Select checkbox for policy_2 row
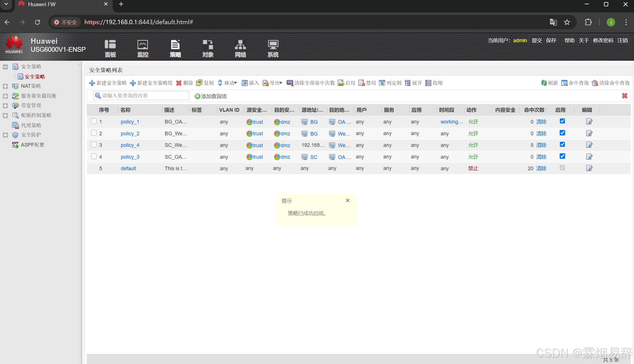 [x=94, y=133]
